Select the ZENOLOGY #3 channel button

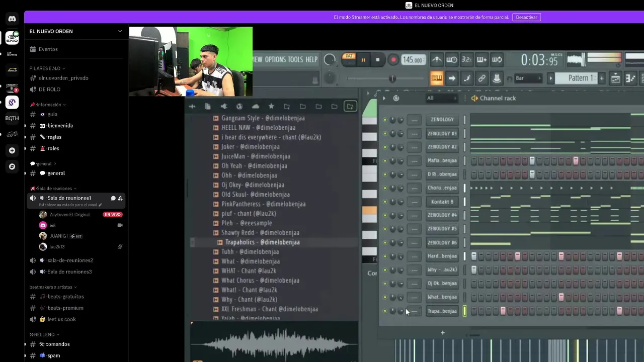tap(442, 133)
